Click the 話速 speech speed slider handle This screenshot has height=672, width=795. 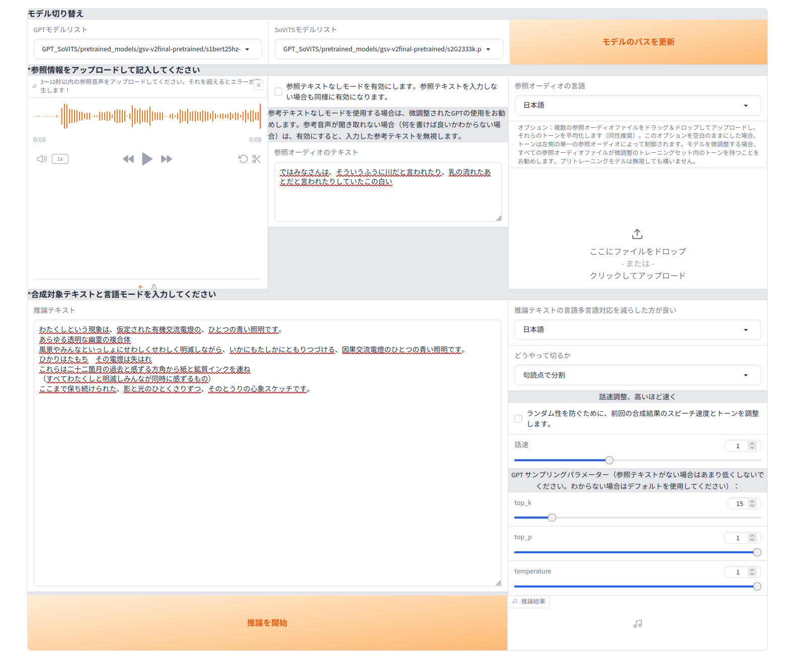[609, 460]
